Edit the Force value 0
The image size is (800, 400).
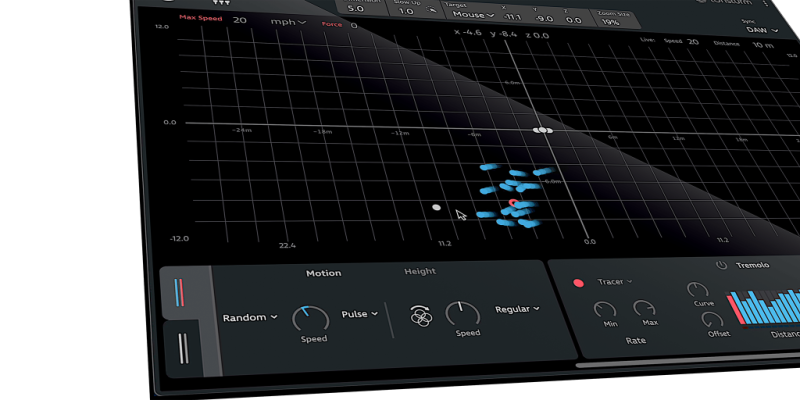pyautogui.click(x=354, y=26)
